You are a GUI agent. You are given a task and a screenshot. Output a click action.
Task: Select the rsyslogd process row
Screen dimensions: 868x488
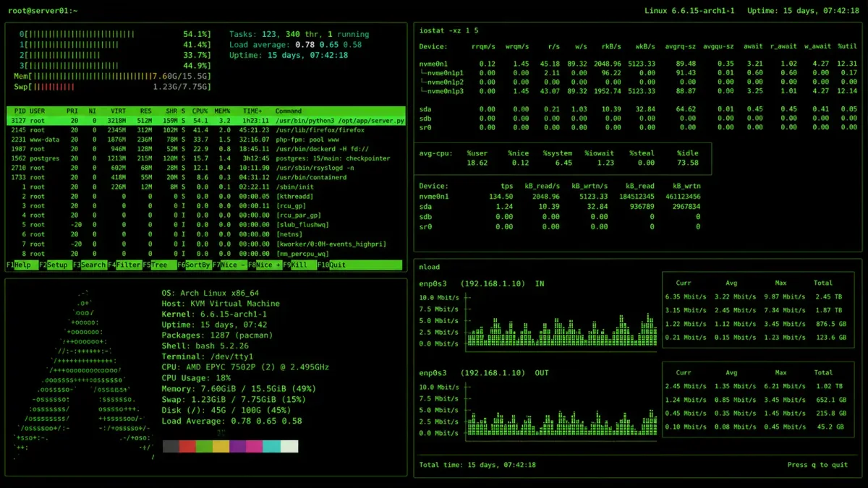pos(206,168)
